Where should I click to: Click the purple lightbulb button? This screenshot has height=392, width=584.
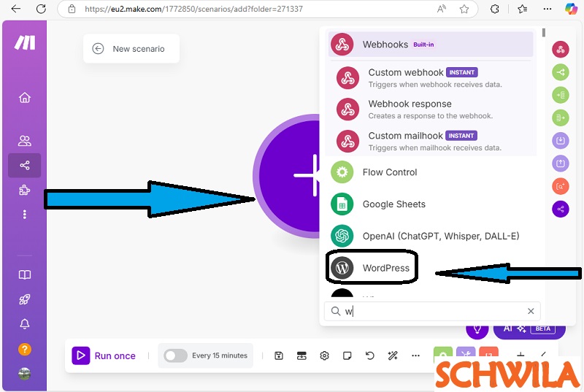(x=477, y=331)
